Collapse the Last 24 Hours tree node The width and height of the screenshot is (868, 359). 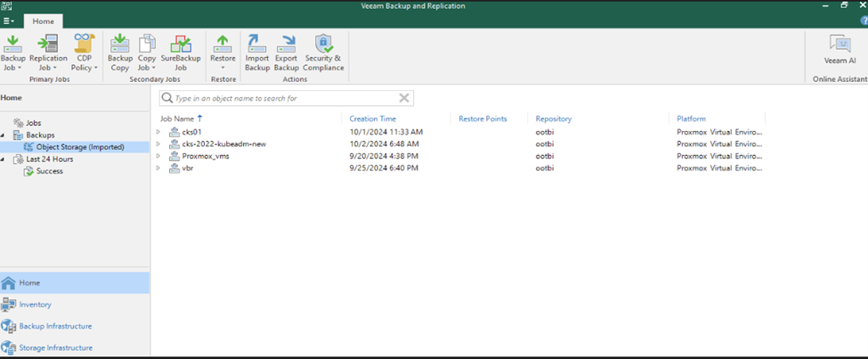coord(4,159)
